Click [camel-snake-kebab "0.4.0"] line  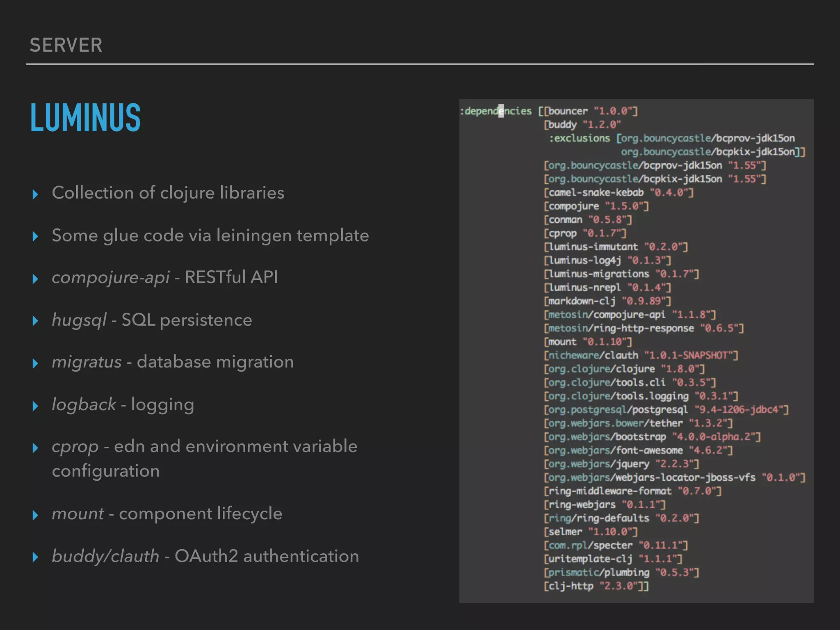click(x=619, y=192)
